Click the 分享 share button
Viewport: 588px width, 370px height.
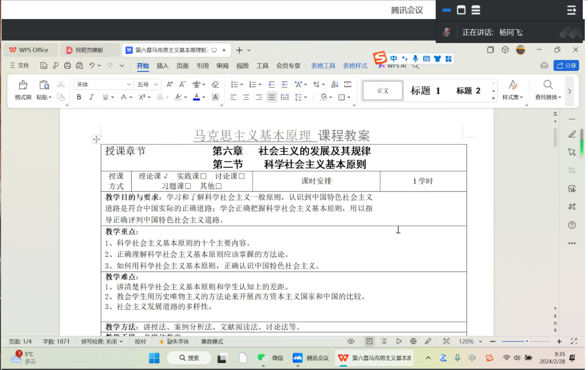pos(566,66)
